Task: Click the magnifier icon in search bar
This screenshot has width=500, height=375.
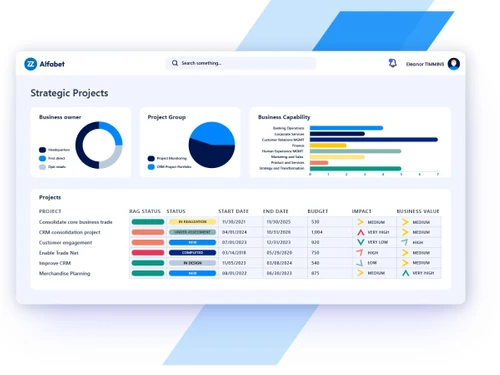Action: 175,63
